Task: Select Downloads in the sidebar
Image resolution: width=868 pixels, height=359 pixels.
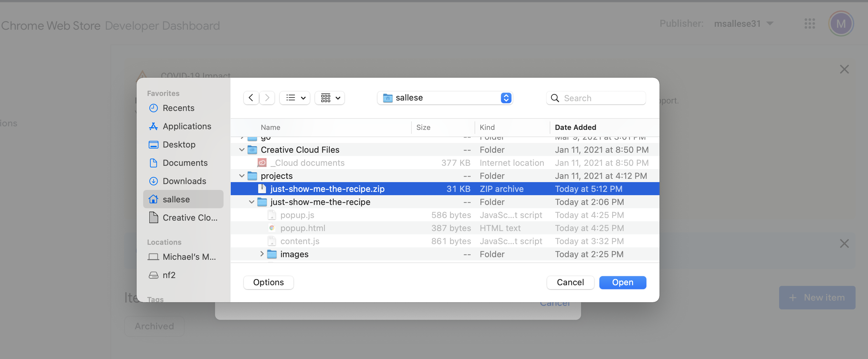Action: [x=183, y=181]
